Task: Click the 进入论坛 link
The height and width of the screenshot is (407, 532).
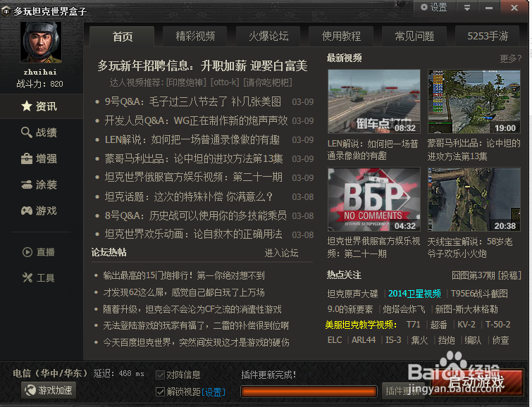Action: (x=281, y=253)
